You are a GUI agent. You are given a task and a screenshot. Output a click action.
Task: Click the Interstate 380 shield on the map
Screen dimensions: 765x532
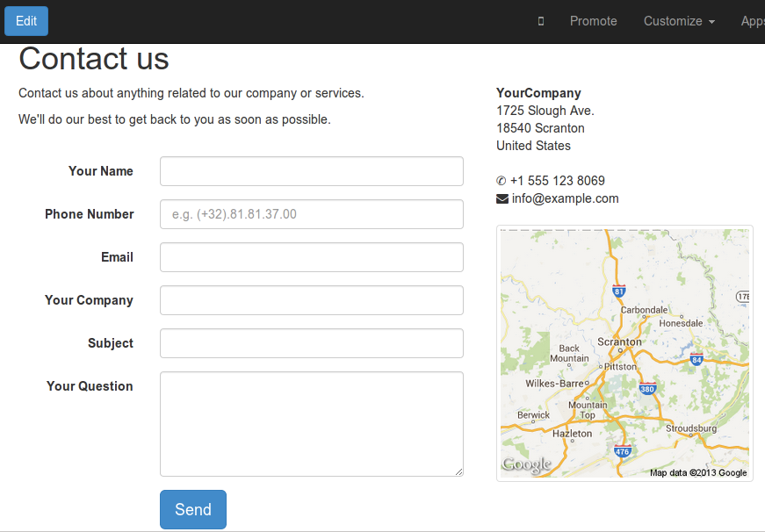[648, 388]
